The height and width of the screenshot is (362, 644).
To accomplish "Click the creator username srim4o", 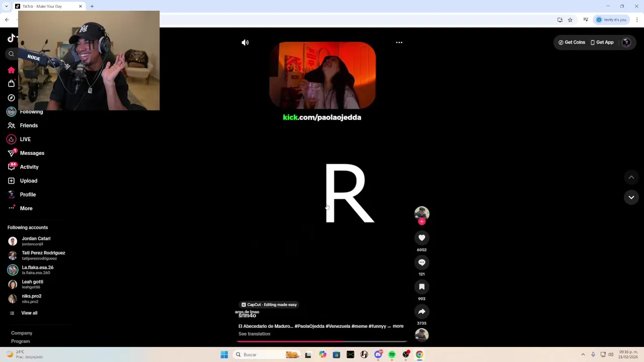I will (247, 316).
